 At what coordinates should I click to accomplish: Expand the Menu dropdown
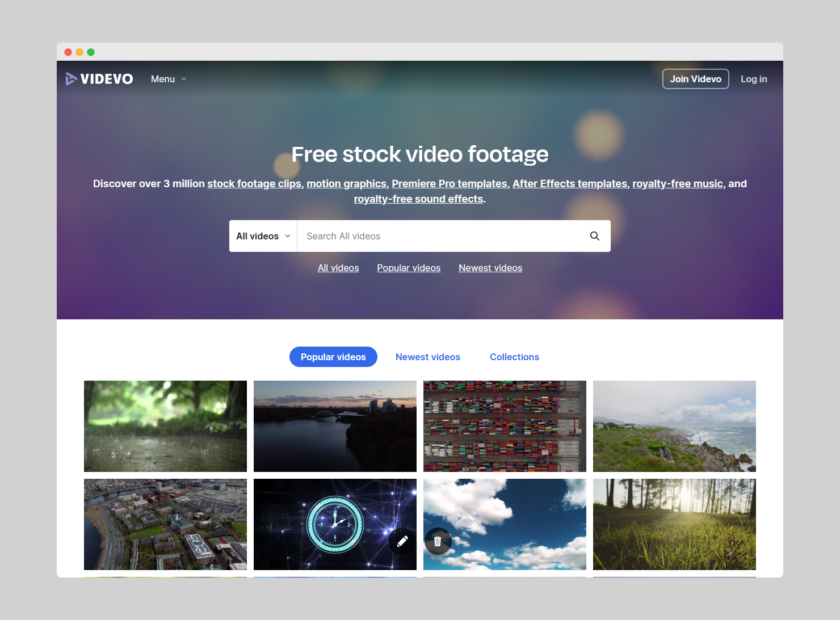point(169,79)
